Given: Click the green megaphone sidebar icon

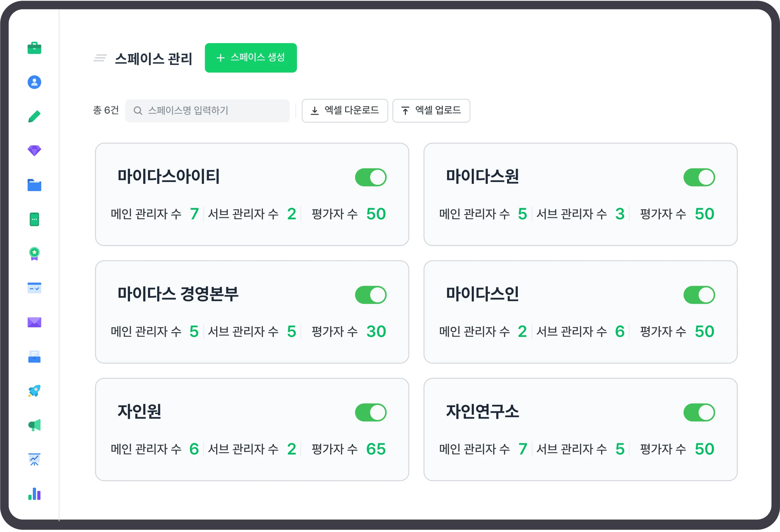Looking at the screenshot, I should 34,425.
